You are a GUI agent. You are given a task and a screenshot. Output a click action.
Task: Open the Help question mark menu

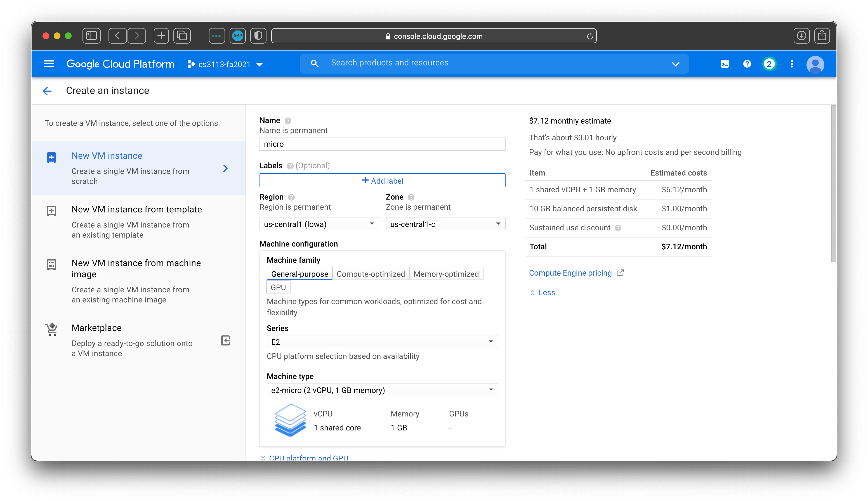tap(747, 64)
